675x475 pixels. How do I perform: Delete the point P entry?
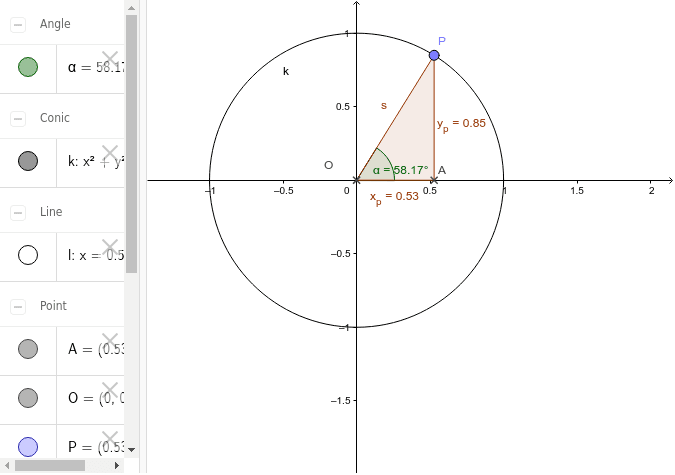pos(110,438)
